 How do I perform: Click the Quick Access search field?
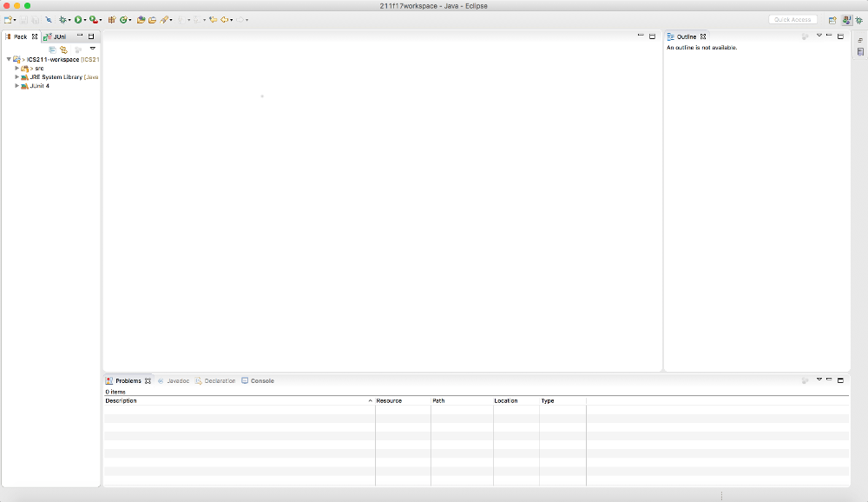point(792,19)
